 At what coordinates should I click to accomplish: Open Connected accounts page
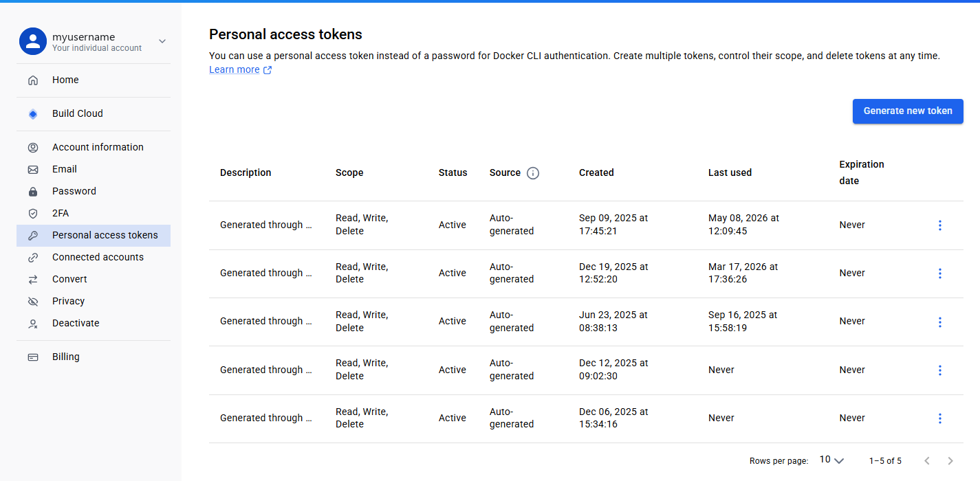[94, 258]
